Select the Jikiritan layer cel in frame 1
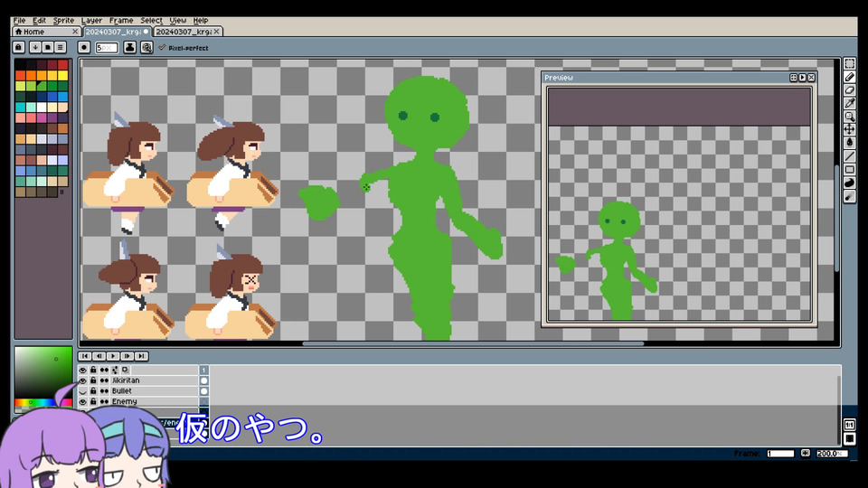 [203, 380]
